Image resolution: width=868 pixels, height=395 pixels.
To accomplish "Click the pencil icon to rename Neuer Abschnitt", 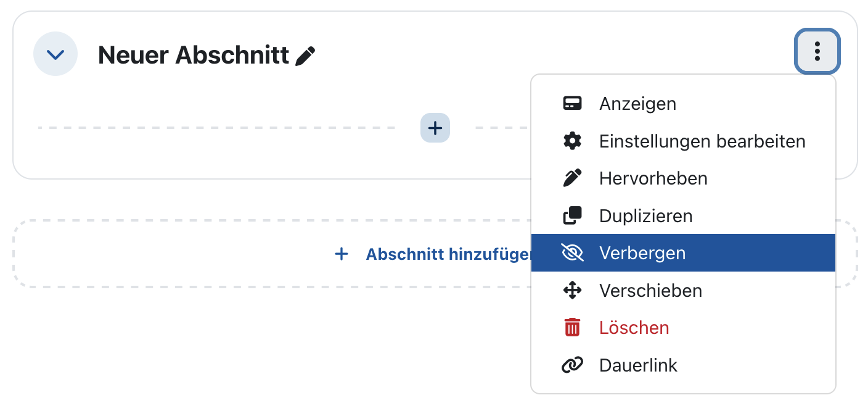I will [305, 54].
